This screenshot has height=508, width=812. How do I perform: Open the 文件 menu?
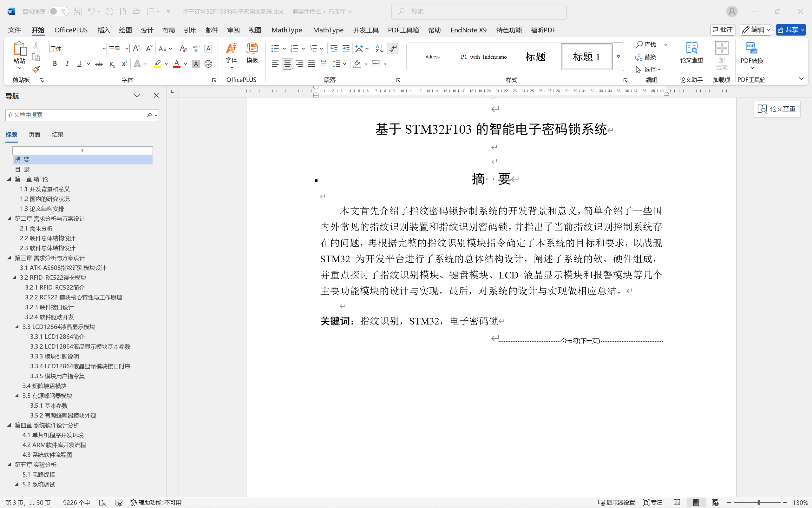point(14,30)
